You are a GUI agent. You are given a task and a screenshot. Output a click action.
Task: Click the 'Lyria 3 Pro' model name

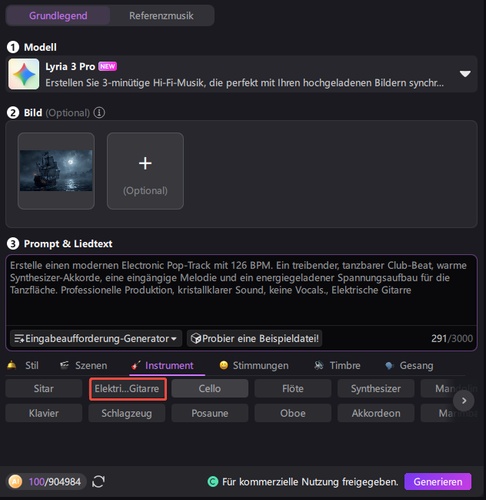pos(70,67)
